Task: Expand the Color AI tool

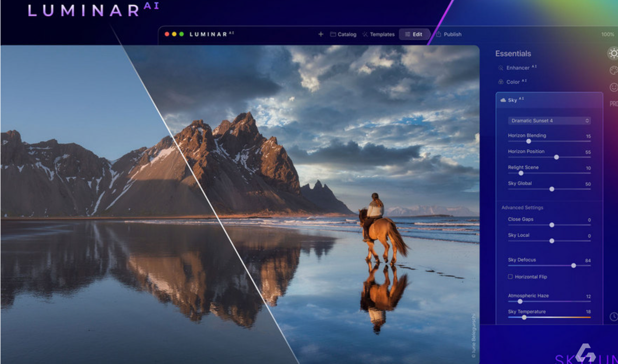Action: (512, 82)
